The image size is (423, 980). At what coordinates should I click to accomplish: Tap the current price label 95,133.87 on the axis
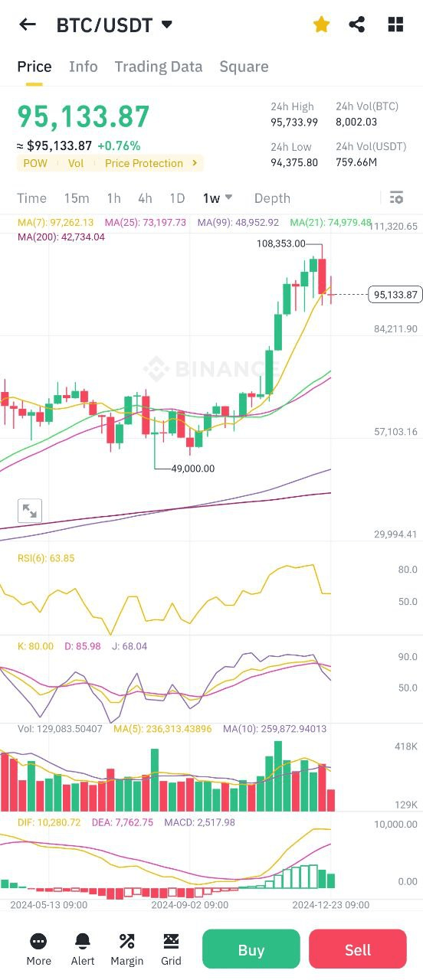pos(395,295)
